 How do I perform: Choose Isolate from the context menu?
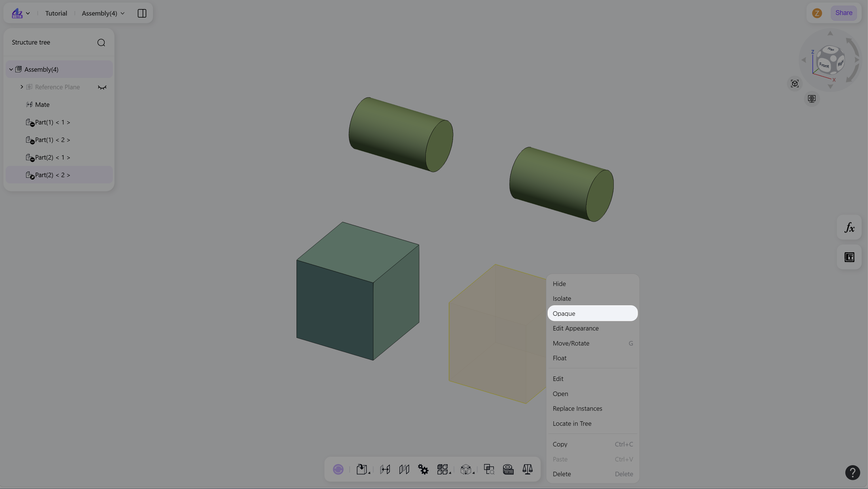click(592, 299)
